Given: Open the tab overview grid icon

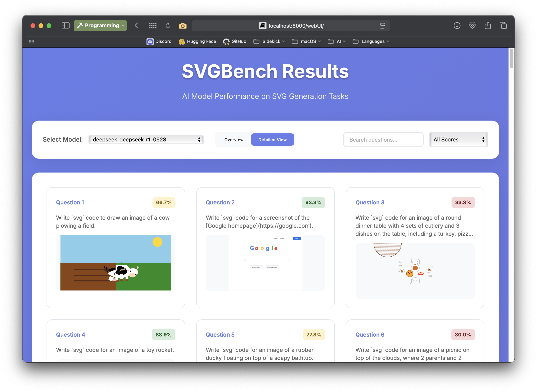Looking at the screenshot, I should 153,26.
